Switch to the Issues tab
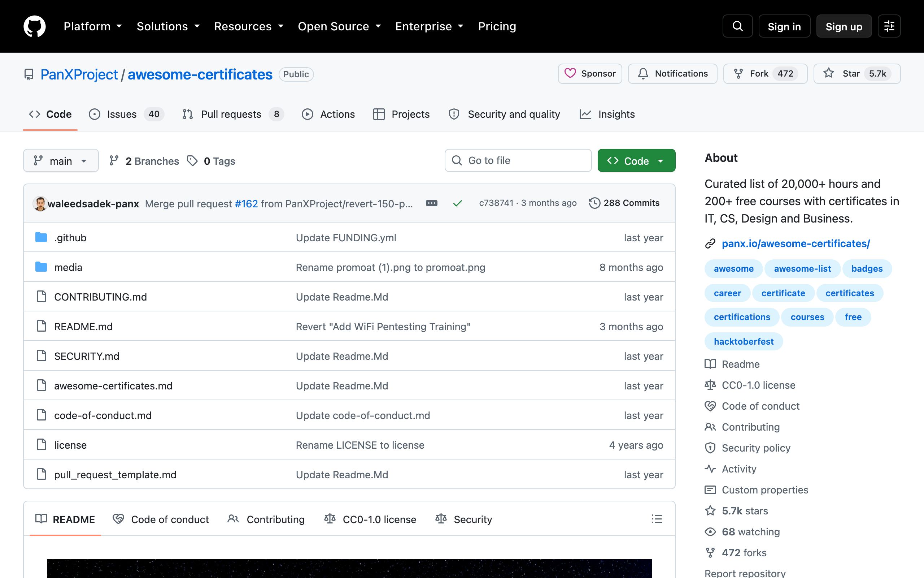The height and width of the screenshot is (578, 924). [126, 114]
